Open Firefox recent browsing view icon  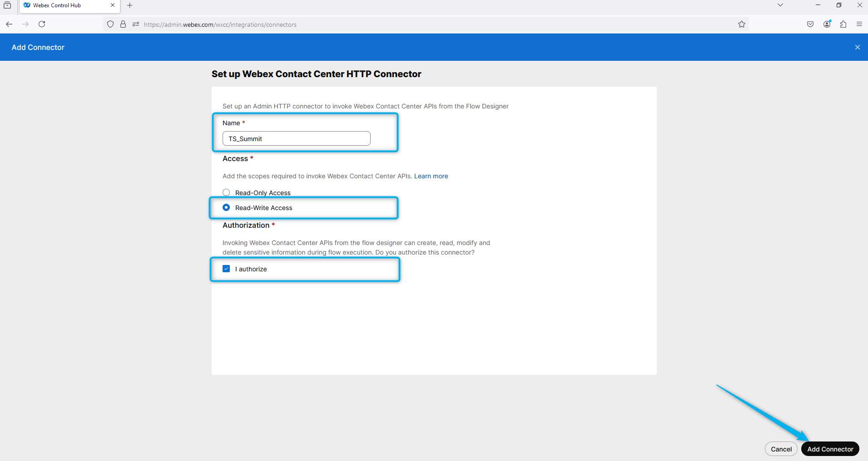pos(7,5)
